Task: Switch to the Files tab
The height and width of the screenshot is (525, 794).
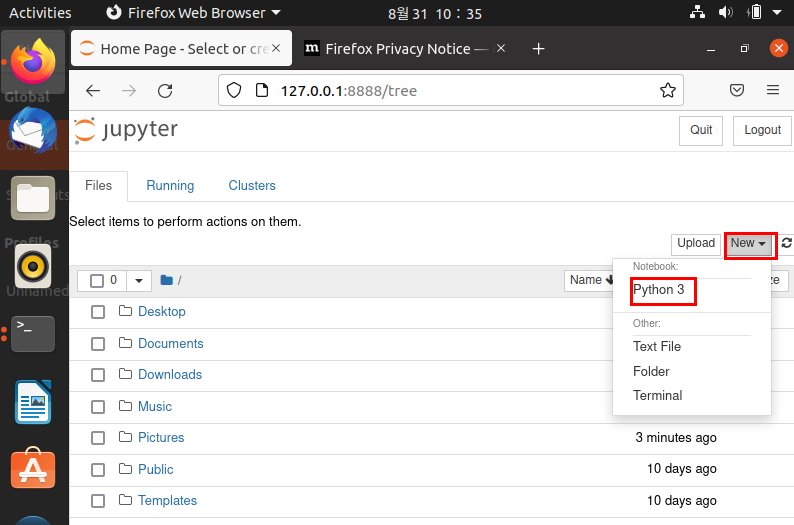Action: pos(98,185)
